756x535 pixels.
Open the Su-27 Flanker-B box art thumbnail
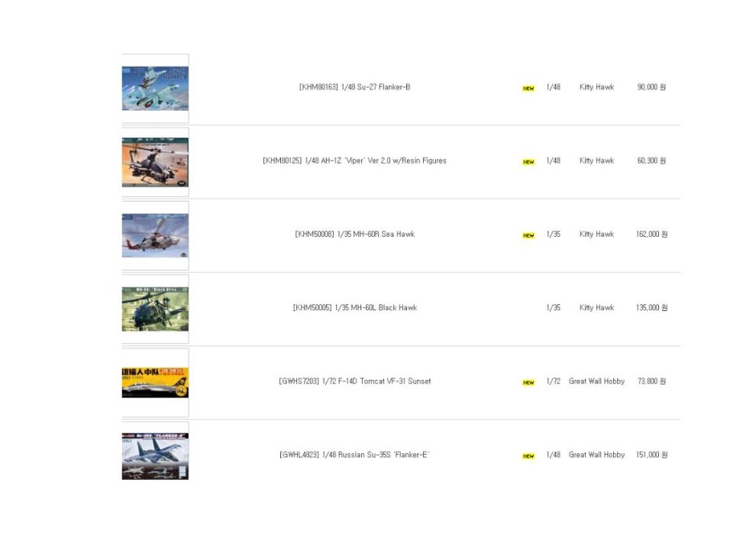pos(155,88)
